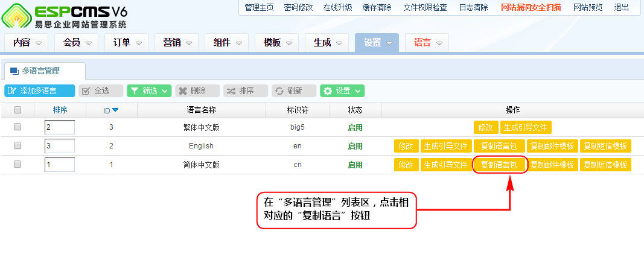The height and width of the screenshot is (263, 644).
Task: Click 生成引导文件 for 简体中文版 row
Action: 446,165
